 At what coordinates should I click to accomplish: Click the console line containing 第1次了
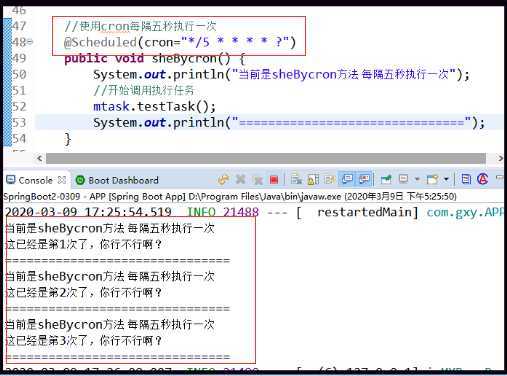point(84,245)
